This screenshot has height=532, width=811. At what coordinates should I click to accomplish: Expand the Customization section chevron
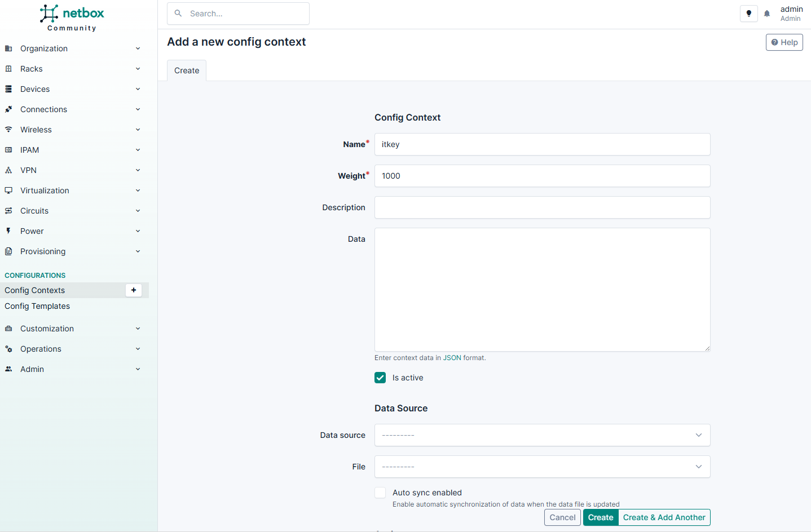(138, 329)
